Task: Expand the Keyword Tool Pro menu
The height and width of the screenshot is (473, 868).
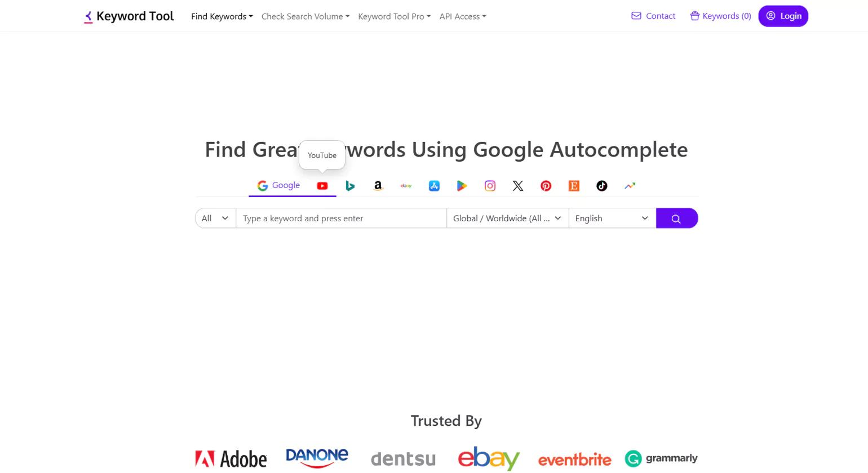Action: 393,16
